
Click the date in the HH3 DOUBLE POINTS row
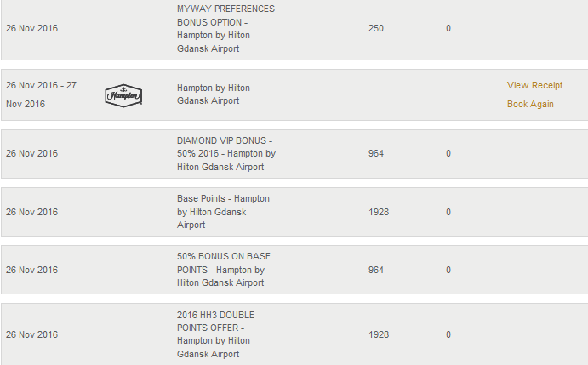coord(31,334)
